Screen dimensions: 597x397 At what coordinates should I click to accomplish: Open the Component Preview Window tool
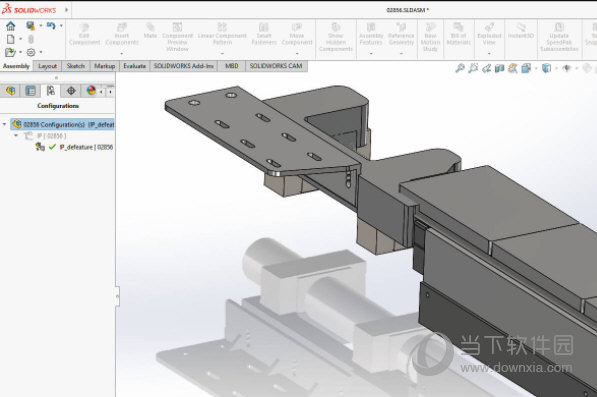177,37
